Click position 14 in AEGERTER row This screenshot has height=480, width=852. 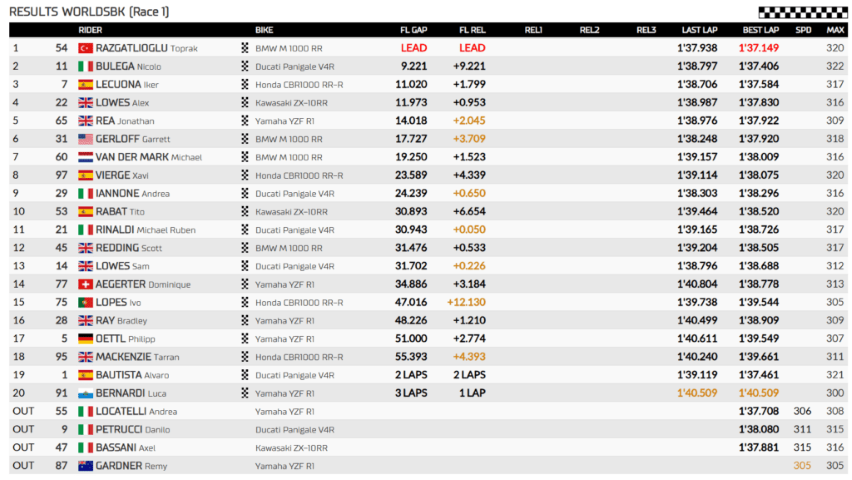pyautogui.click(x=18, y=284)
